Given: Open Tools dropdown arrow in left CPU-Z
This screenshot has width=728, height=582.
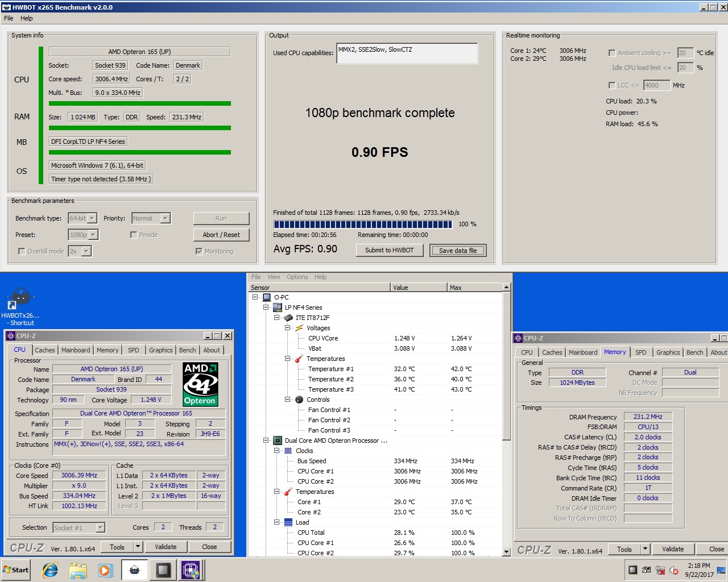Looking at the screenshot, I should tap(138, 547).
